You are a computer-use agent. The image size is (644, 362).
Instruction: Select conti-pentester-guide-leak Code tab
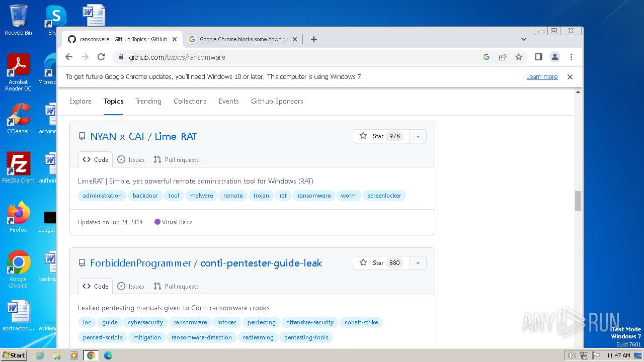(96, 286)
